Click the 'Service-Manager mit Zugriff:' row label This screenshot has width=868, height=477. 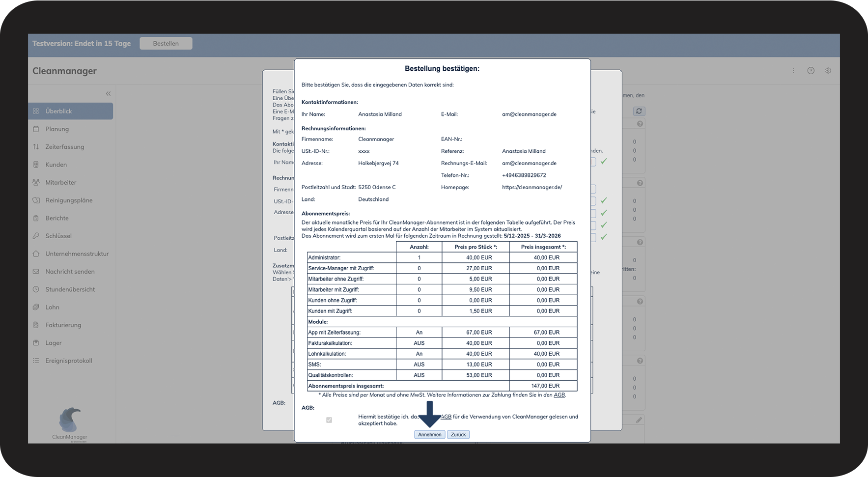pos(341,268)
